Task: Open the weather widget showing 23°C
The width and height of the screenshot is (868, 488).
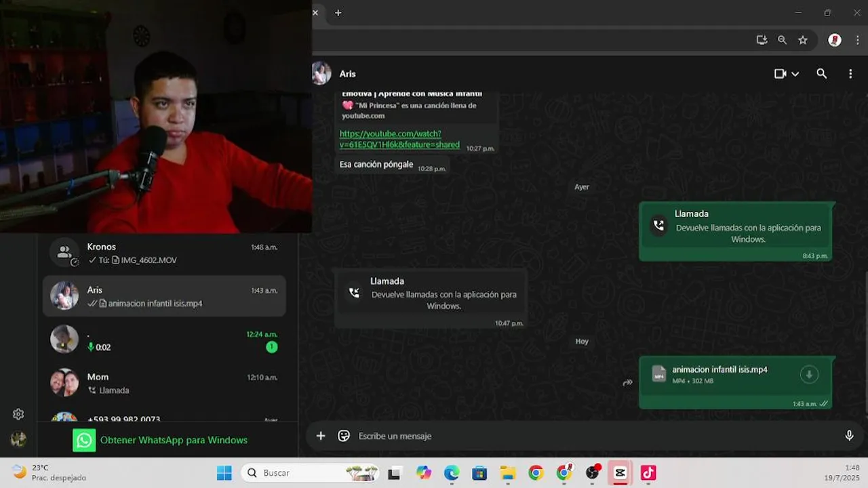Action: pyautogui.click(x=49, y=472)
